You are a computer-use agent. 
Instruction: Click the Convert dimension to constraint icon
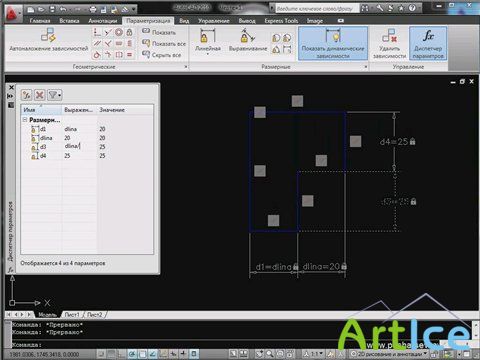click(x=287, y=50)
